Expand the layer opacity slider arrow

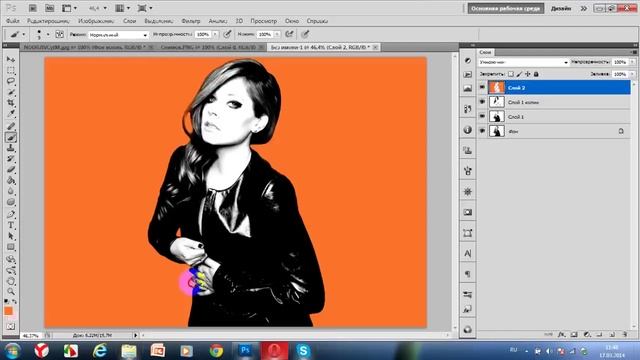pyautogui.click(x=632, y=62)
